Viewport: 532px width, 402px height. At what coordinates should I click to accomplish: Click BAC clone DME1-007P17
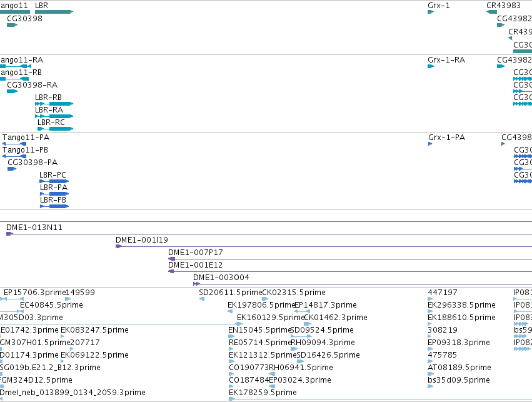[196, 253]
